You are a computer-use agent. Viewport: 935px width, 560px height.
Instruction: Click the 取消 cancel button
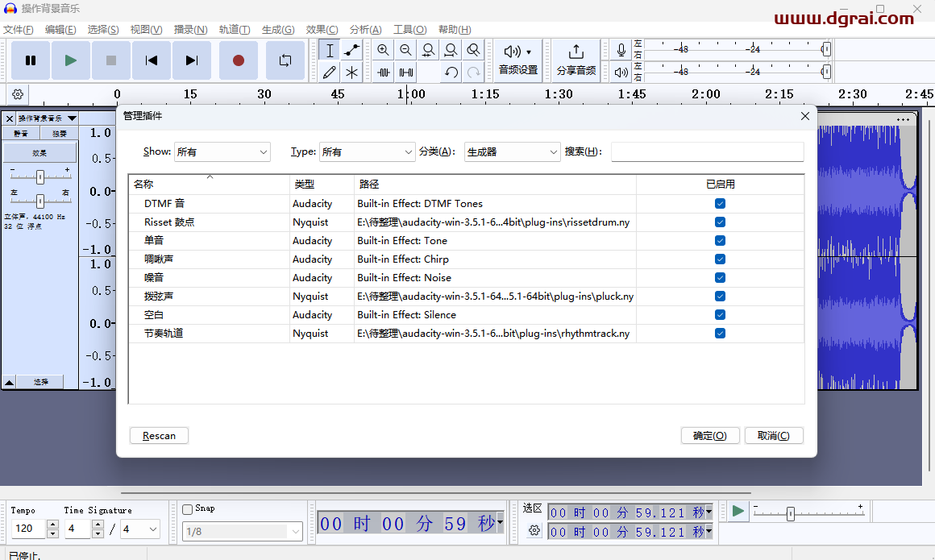coord(774,436)
